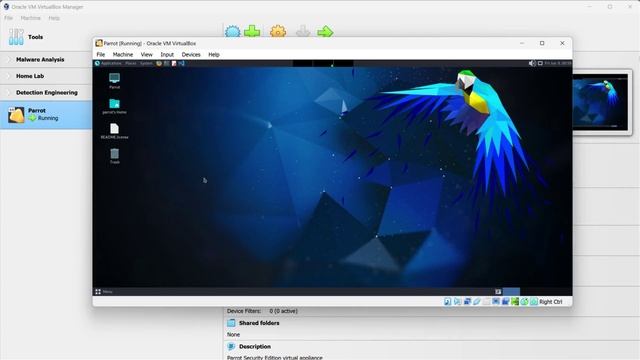
Task: Open the File menu in VirtualBox Manager
Action: tap(8, 18)
